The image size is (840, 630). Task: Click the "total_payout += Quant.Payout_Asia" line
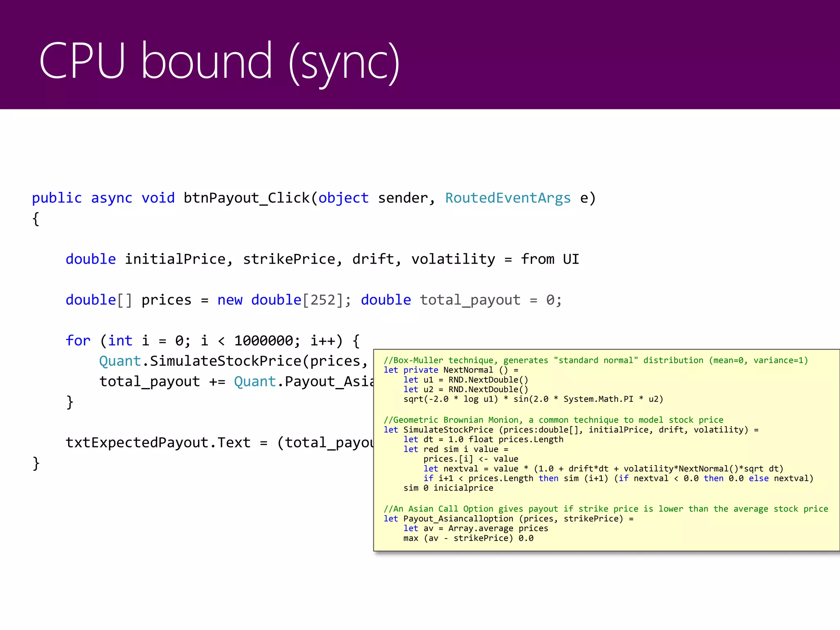tap(236, 381)
